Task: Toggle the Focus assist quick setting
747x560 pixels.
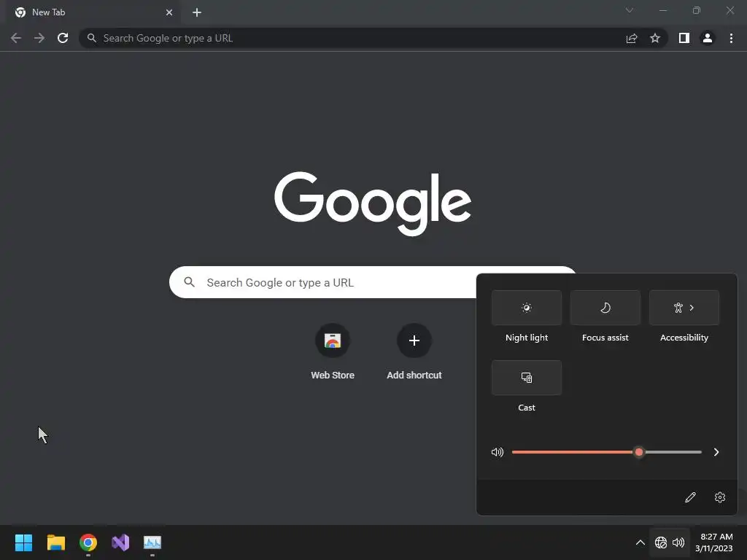Action: 605,308
